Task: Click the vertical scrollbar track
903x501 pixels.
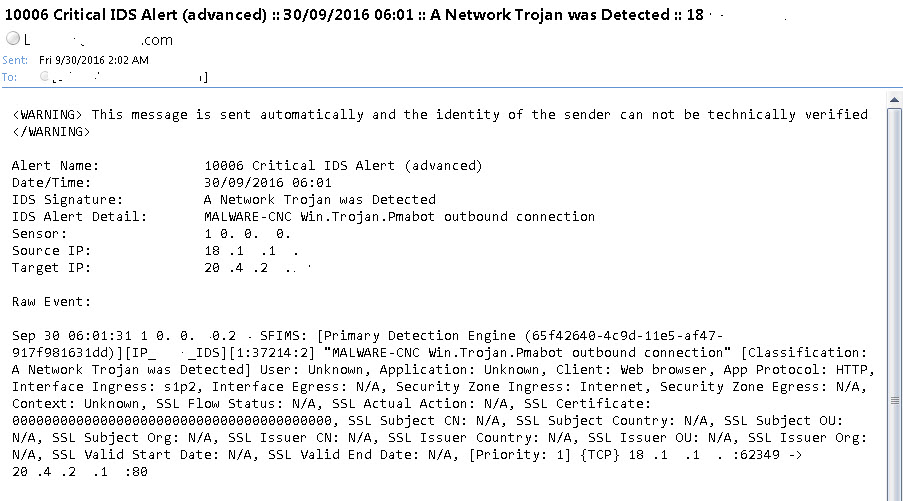Action: (894, 300)
